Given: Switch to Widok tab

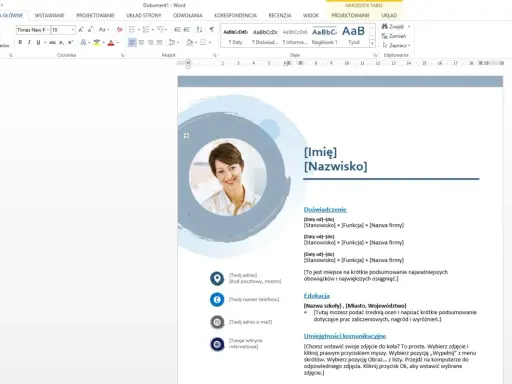Looking at the screenshot, I should [311, 15].
